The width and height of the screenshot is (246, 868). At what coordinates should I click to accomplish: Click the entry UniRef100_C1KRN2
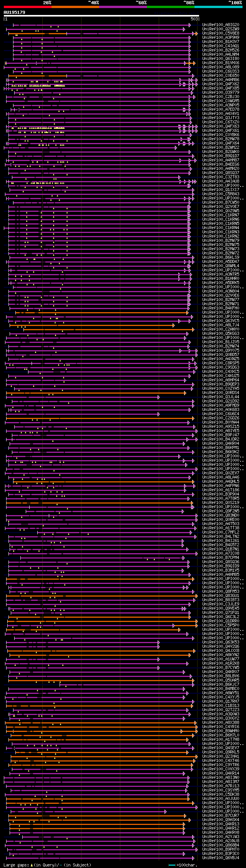click(x=221, y=236)
